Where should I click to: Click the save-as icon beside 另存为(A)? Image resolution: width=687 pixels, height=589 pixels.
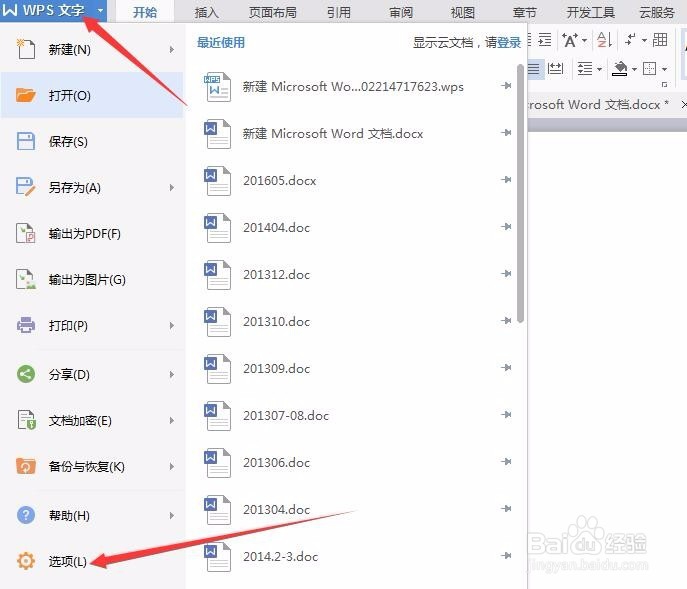click(25, 187)
